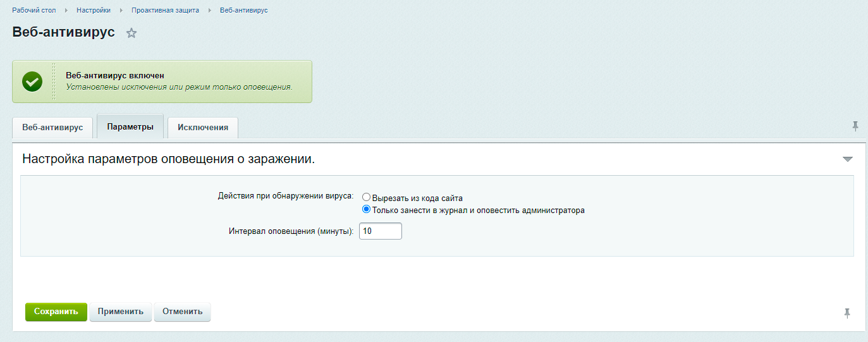Viewport: 868px width, 342px height.
Task: Click the "Установлены исключения" message text
Action: pyautogui.click(x=179, y=87)
